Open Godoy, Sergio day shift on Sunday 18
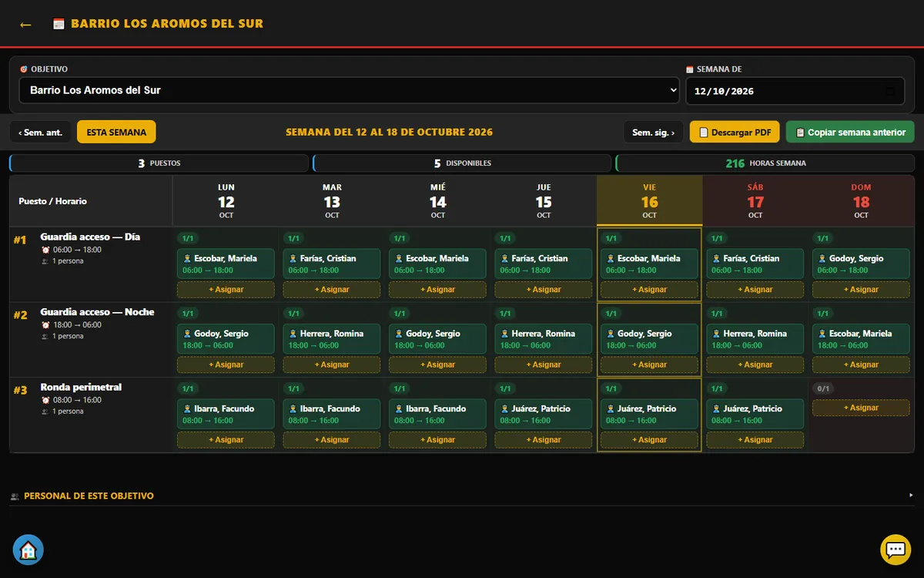The width and height of the screenshot is (924, 578). tap(861, 264)
